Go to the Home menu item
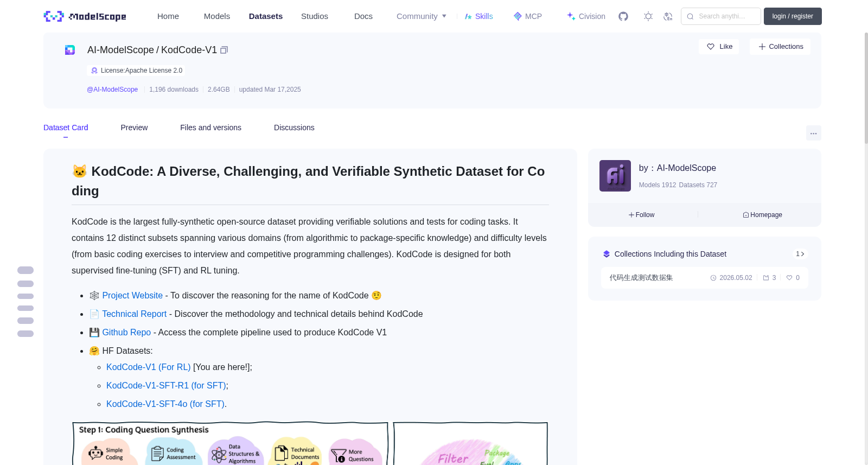 (168, 16)
